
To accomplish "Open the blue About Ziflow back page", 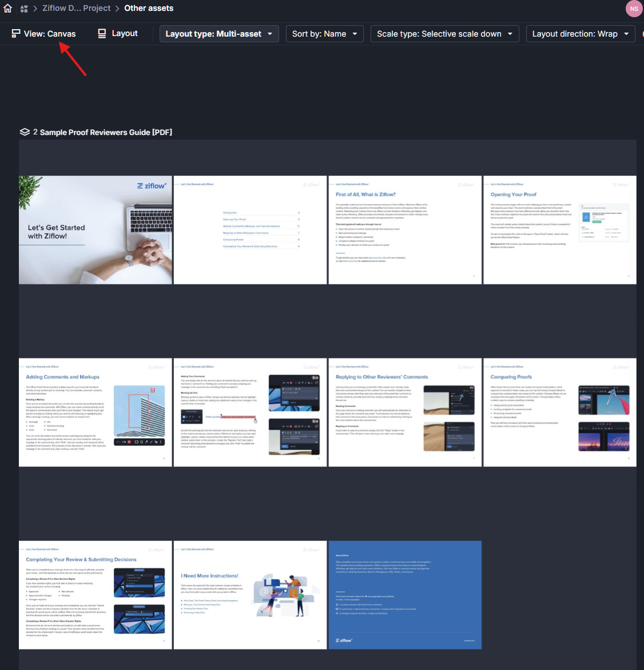I will coord(405,595).
